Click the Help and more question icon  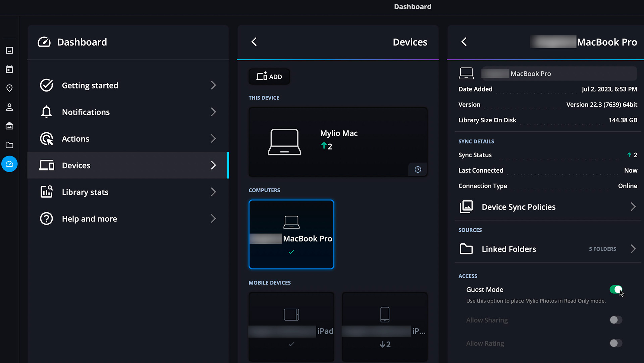[x=46, y=219]
